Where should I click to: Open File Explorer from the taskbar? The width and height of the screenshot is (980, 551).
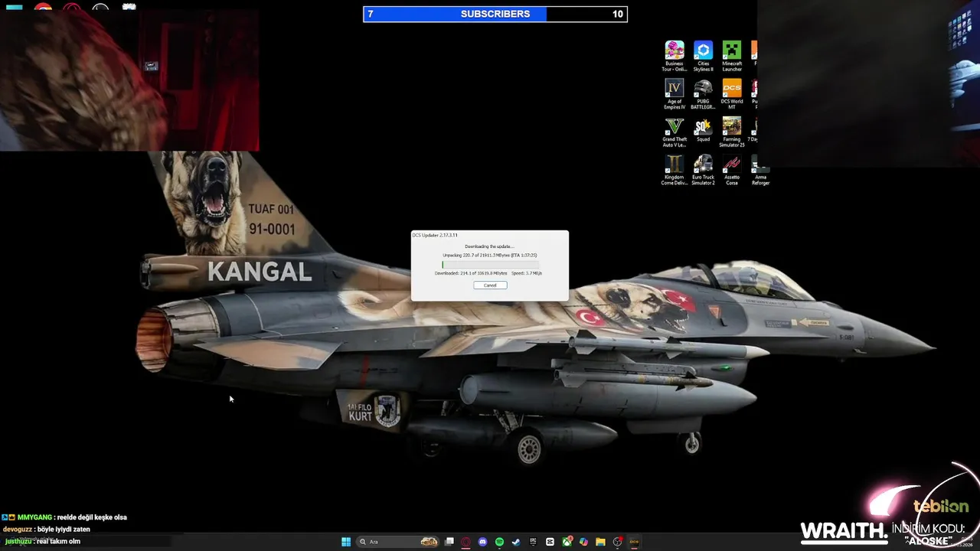point(600,542)
